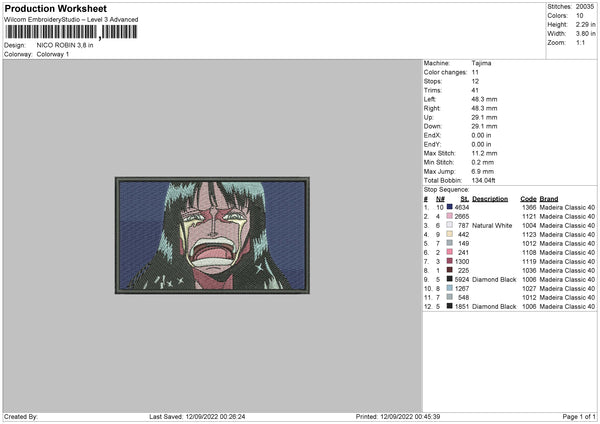Image resolution: width=600 pixels, height=424 pixels.
Task: Click thread code 1108 in stop 6
Action: (x=529, y=253)
